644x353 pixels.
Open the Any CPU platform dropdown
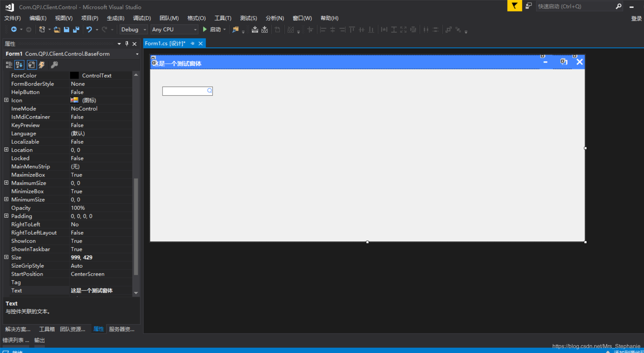tap(174, 30)
